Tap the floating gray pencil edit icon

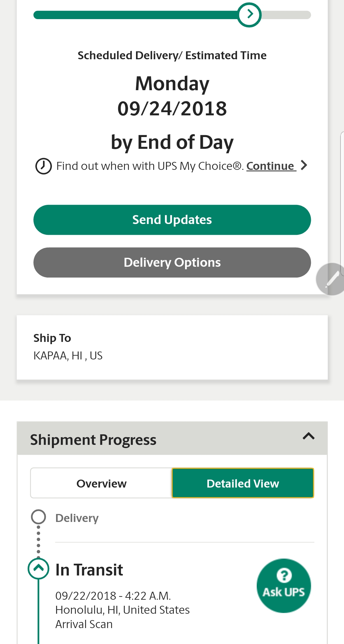pyautogui.click(x=330, y=279)
